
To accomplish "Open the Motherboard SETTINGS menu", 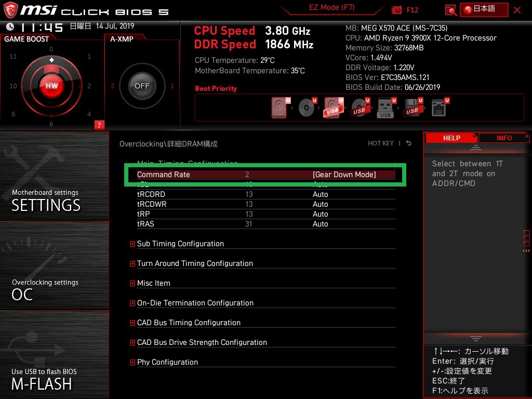I will [54, 176].
